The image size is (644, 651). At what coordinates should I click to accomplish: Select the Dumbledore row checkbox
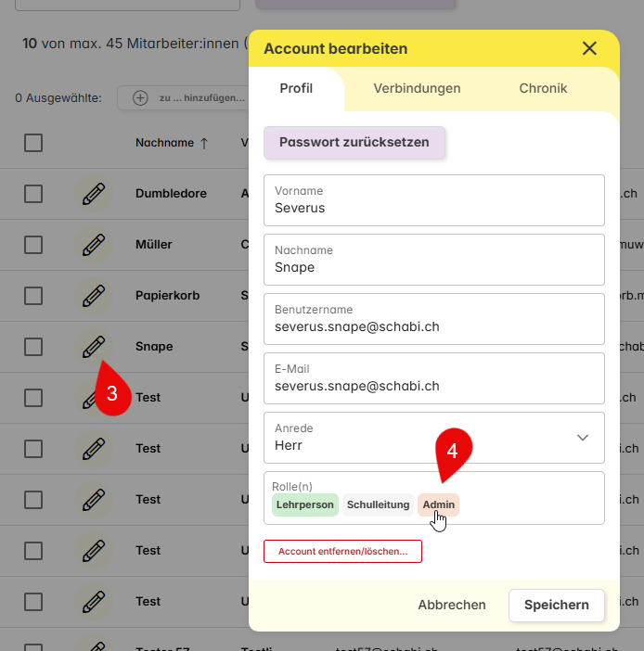click(x=33, y=194)
